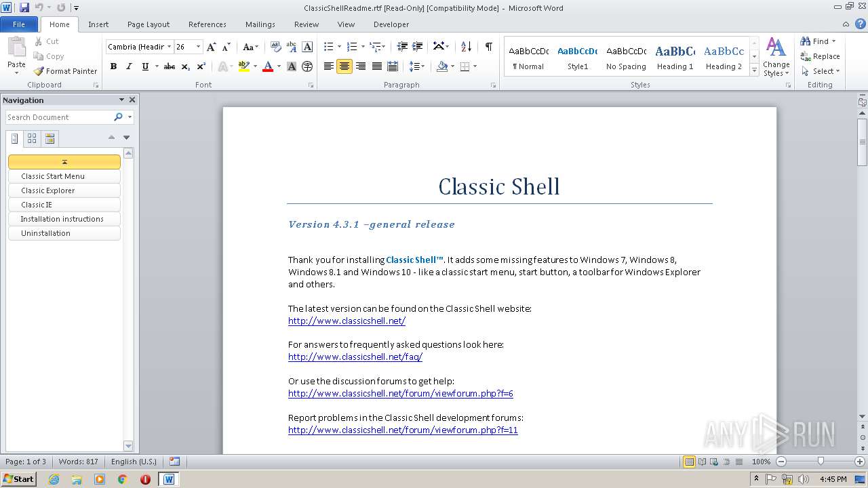Browse headings view in Navigation pane
868x488 pixels.
[15, 138]
